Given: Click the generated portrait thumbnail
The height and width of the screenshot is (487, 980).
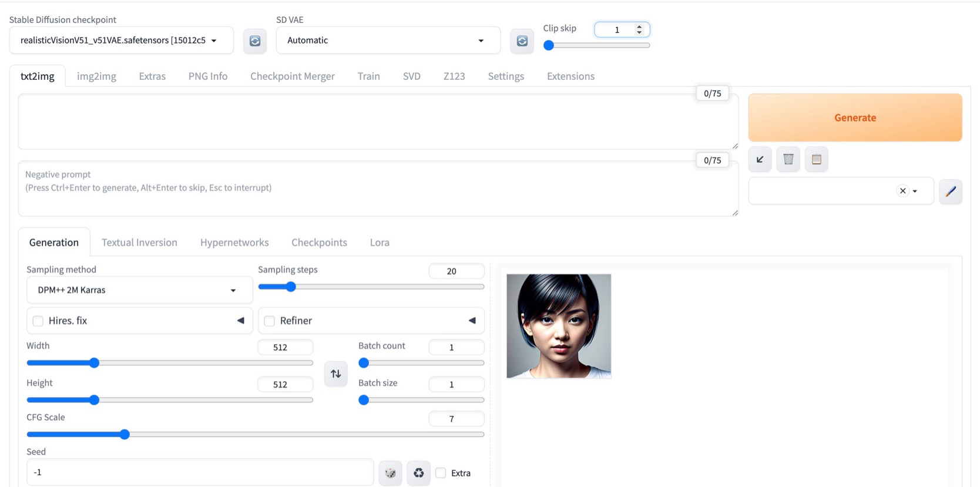Looking at the screenshot, I should 558,326.
